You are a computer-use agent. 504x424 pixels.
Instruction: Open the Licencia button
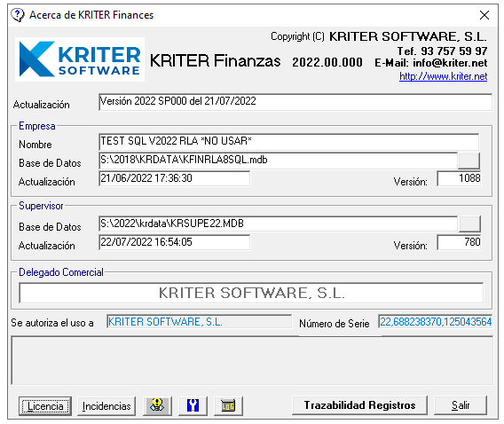coord(45,406)
